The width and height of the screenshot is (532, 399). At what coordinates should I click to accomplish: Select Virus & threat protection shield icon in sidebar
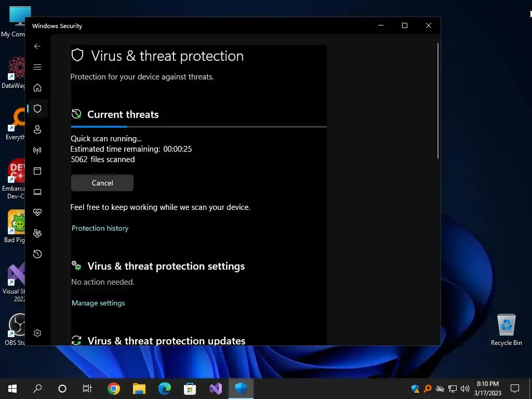coord(37,109)
